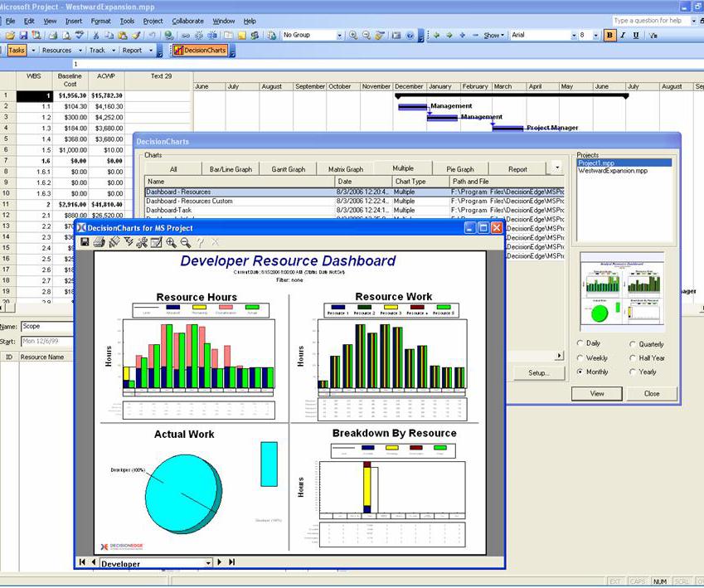704x588 pixels.
Task: Click the Underline formatting icon
Action: coord(636,36)
